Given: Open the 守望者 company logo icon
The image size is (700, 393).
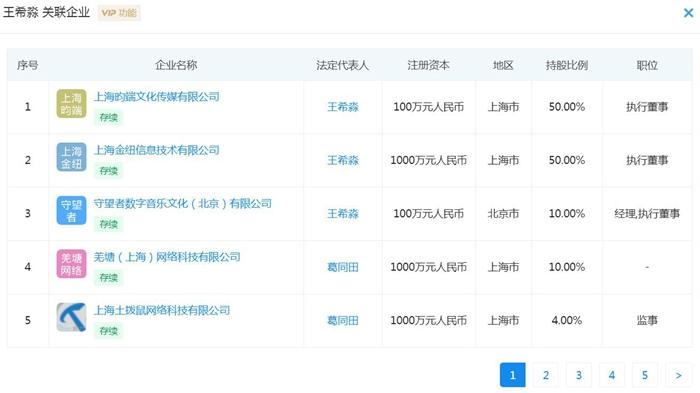Looking at the screenshot, I should pyautogui.click(x=71, y=210).
